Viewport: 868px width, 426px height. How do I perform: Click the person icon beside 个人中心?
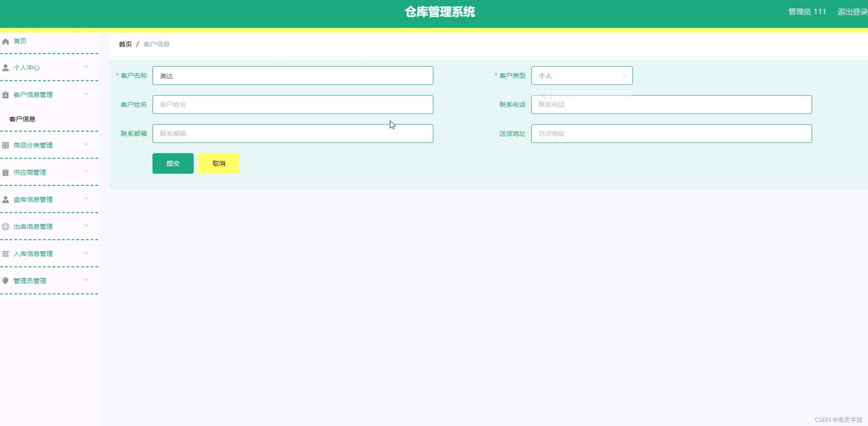(x=6, y=68)
